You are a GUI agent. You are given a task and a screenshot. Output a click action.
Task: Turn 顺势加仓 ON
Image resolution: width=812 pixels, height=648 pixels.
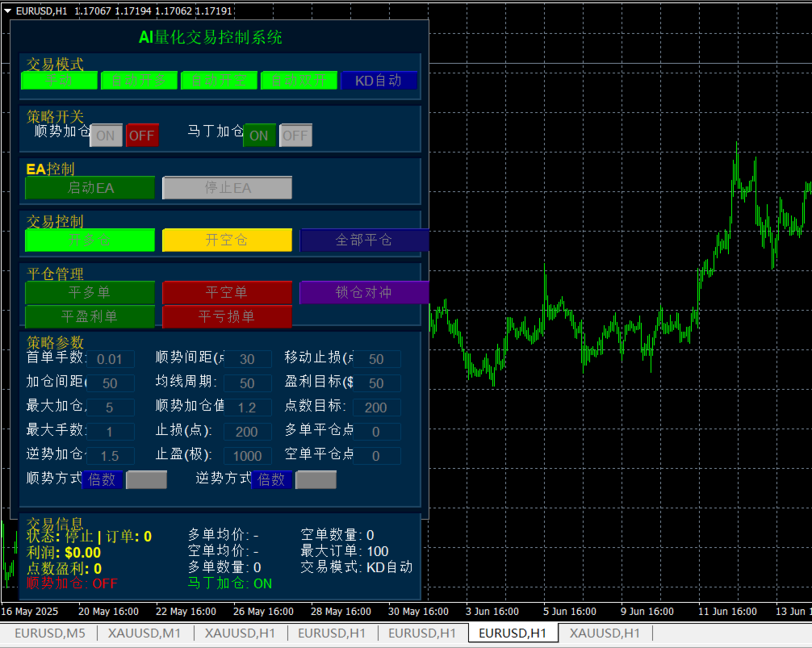tap(106, 136)
